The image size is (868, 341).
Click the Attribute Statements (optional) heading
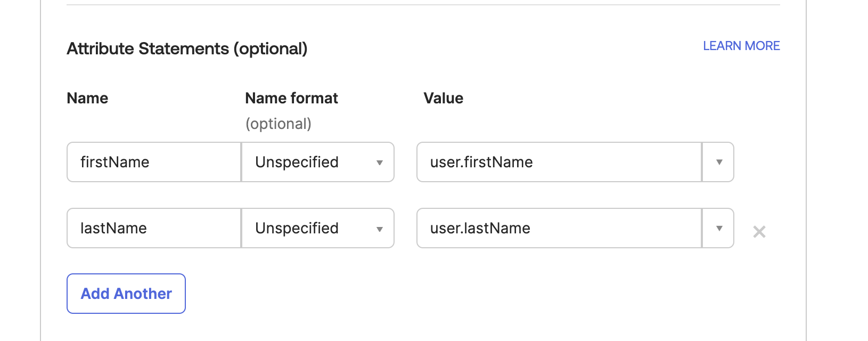tap(187, 48)
